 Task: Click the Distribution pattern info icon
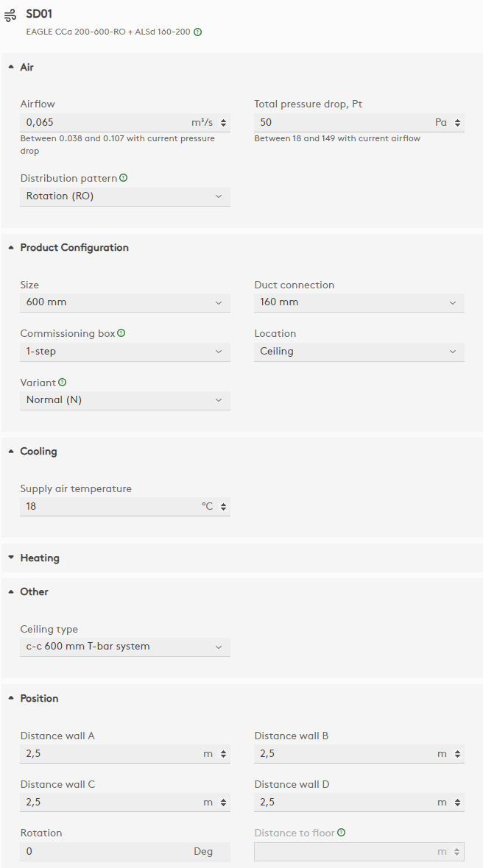click(x=124, y=178)
